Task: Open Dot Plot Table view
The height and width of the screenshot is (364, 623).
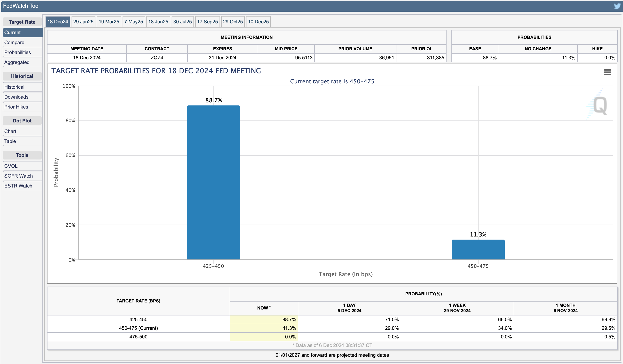Action: pyautogui.click(x=22, y=141)
